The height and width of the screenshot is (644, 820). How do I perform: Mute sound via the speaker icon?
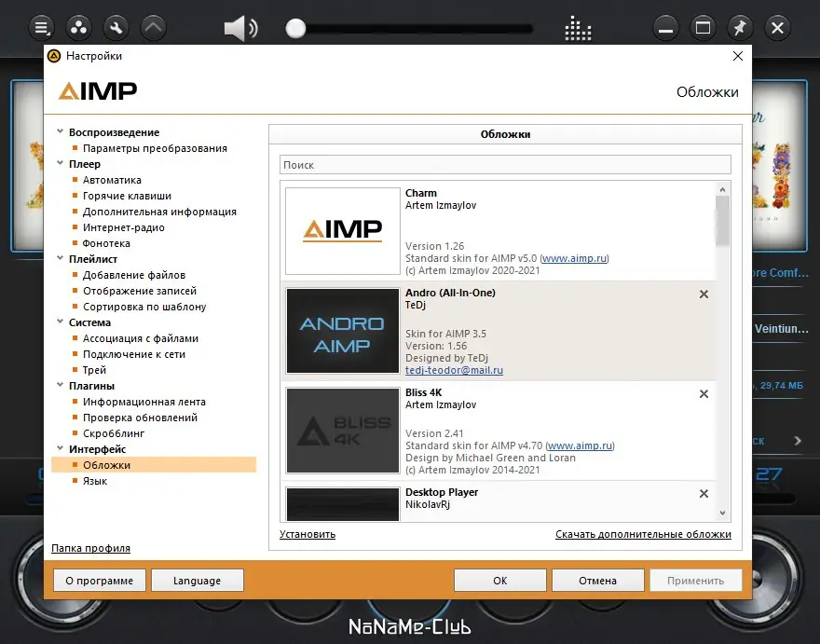(x=240, y=28)
